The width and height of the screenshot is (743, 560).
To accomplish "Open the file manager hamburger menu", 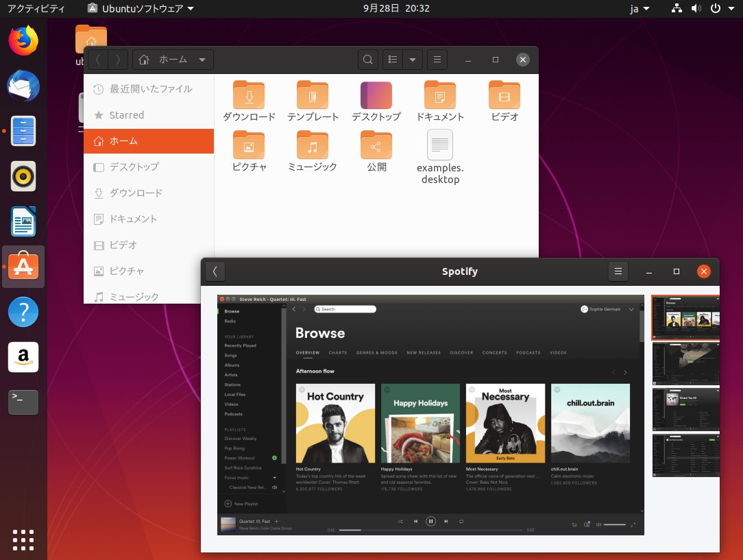I will 437,60.
